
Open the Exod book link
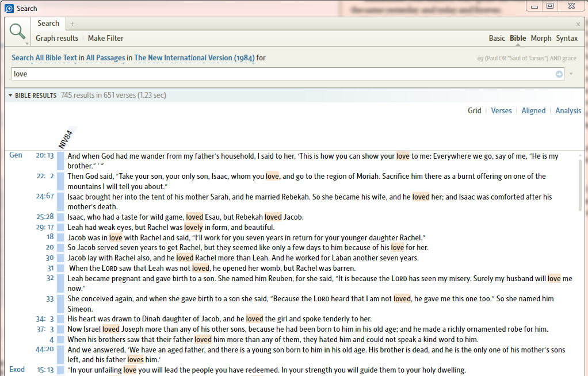click(17, 370)
